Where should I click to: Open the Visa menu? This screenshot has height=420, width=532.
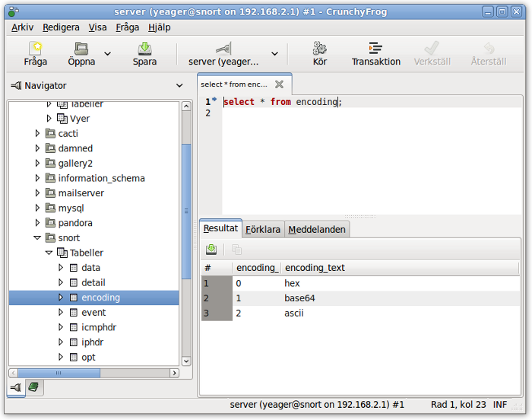(98, 27)
